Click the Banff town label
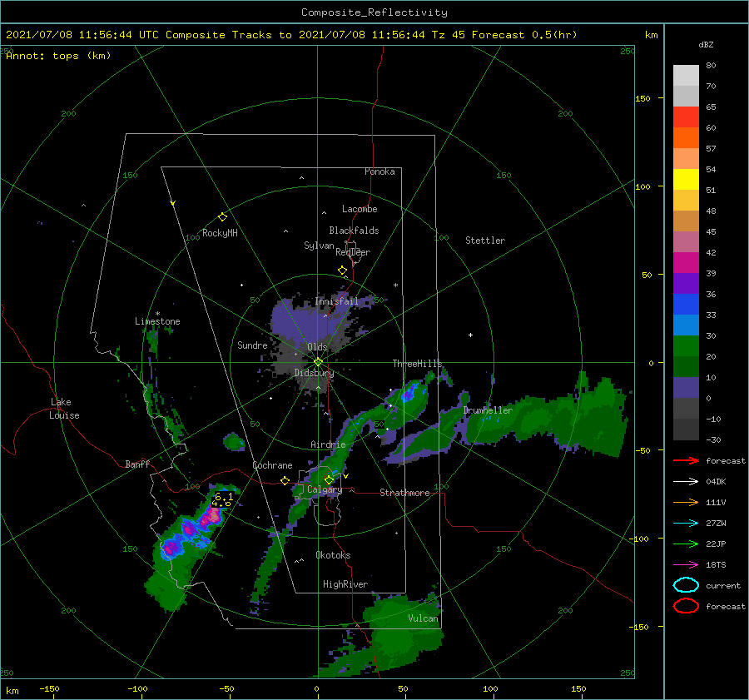Image resolution: width=749 pixels, height=700 pixels. coord(137,464)
